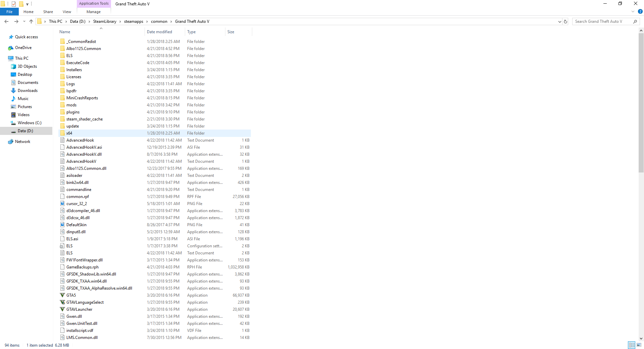This screenshot has height=349, width=644.
Task: Switch to large thumbnails view layout
Action: pos(639,345)
